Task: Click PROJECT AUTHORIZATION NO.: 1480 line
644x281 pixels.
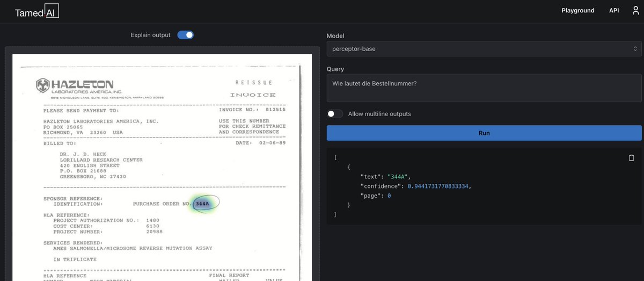Action: tap(106, 220)
